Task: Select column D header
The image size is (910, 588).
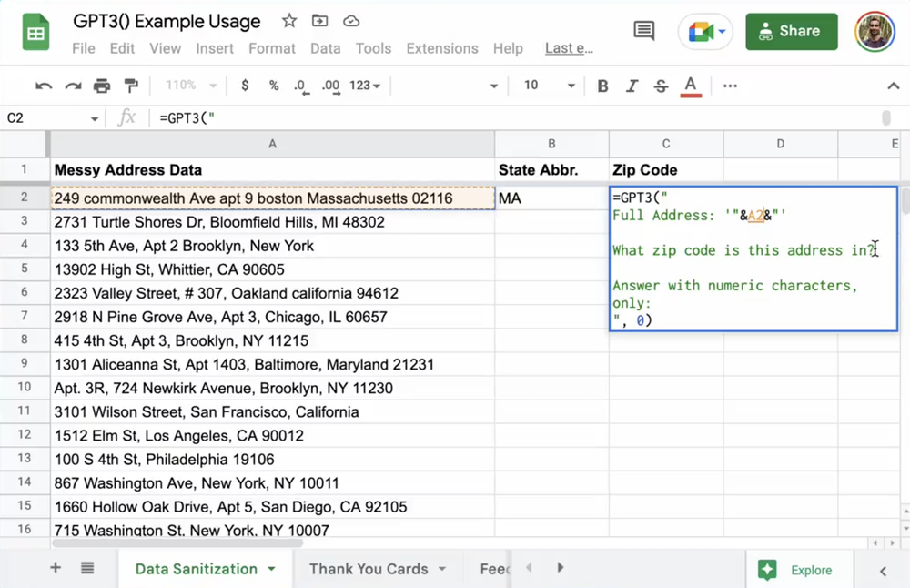Action: click(780, 144)
